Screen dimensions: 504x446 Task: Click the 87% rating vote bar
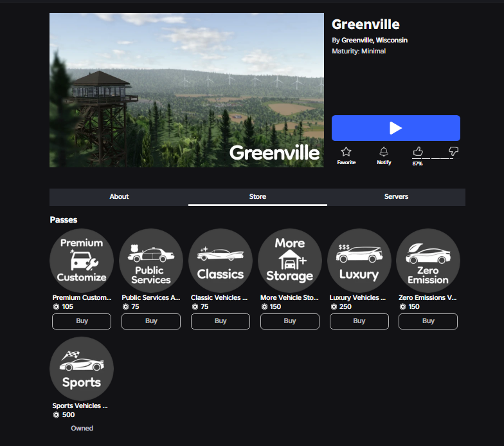tap(436, 158)
